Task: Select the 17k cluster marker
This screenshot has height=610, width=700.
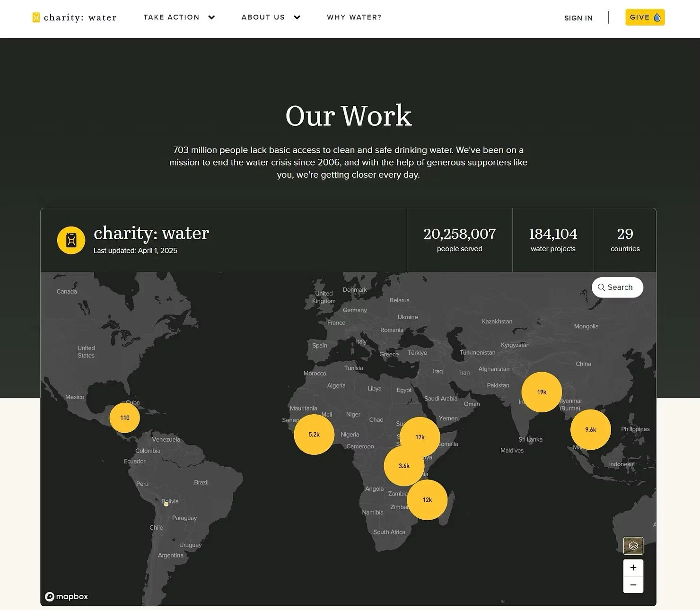Action: tap(420, 437)
